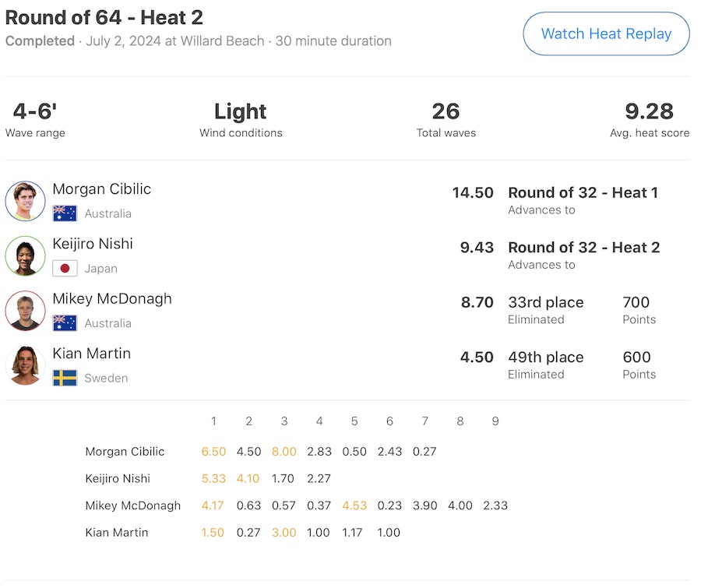Screen dimensions: 701x588
Task: Click Australian flag icon under Morgan Cibilic
Action: 65,213
